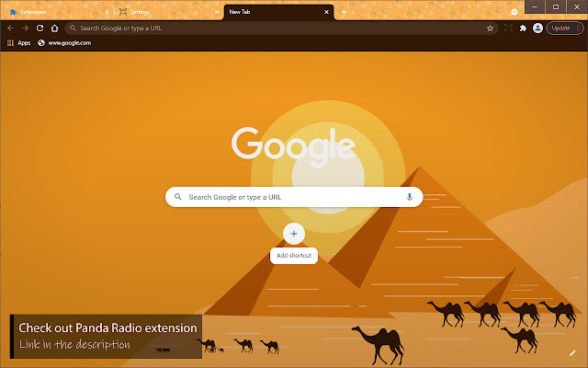Open the media control circle in tab strip

pos(514,12)
